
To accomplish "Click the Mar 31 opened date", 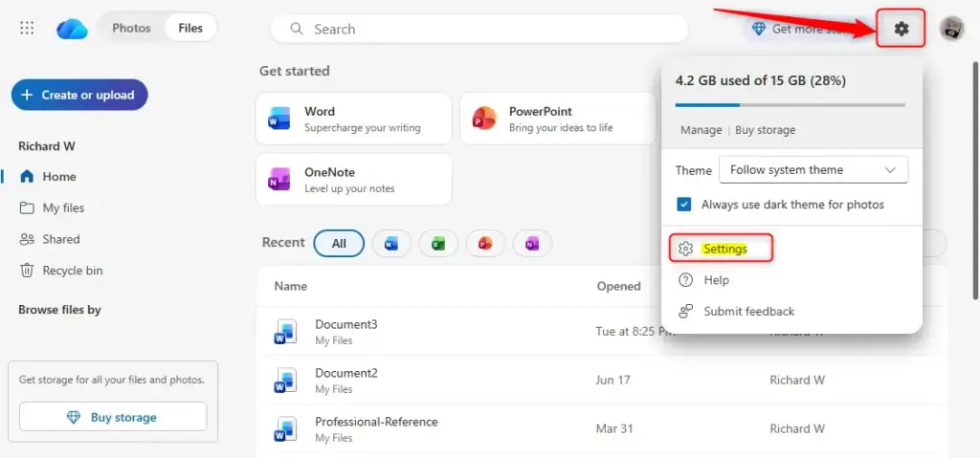I will (x=613, y=428).
